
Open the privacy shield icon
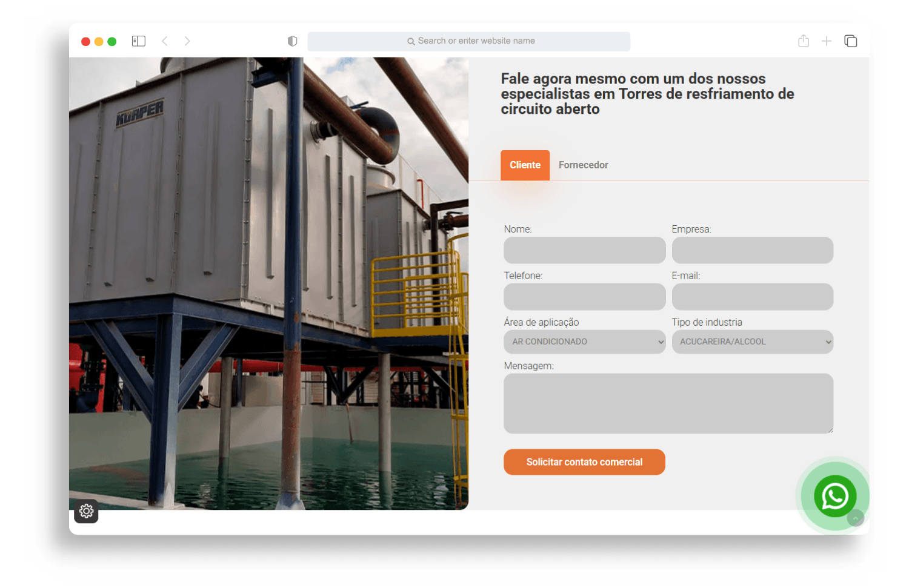click(x=293, y=41)
